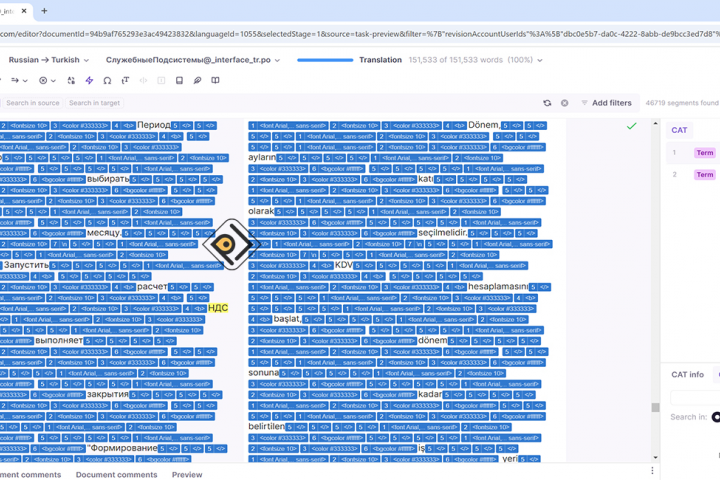Expand the Translation word count dropdown
The height and width of the screenshot is (480, 720).
click(540, 60)
